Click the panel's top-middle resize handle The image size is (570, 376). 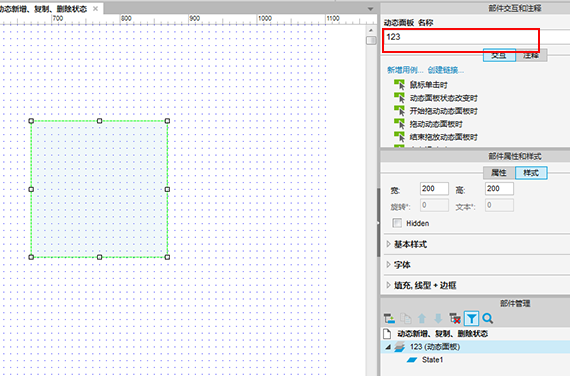pos(99,121)
